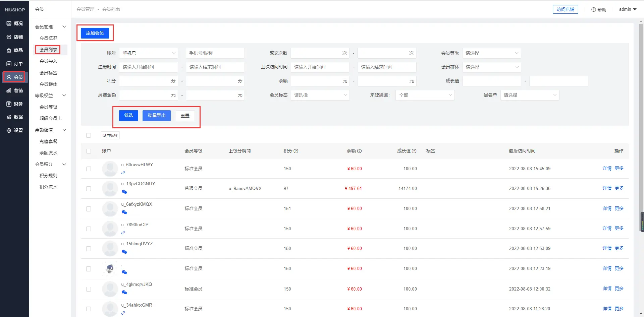The image size is (644, 317).
Task: Open 会员导入 in the side menu
Action: [x=48, y=61]
